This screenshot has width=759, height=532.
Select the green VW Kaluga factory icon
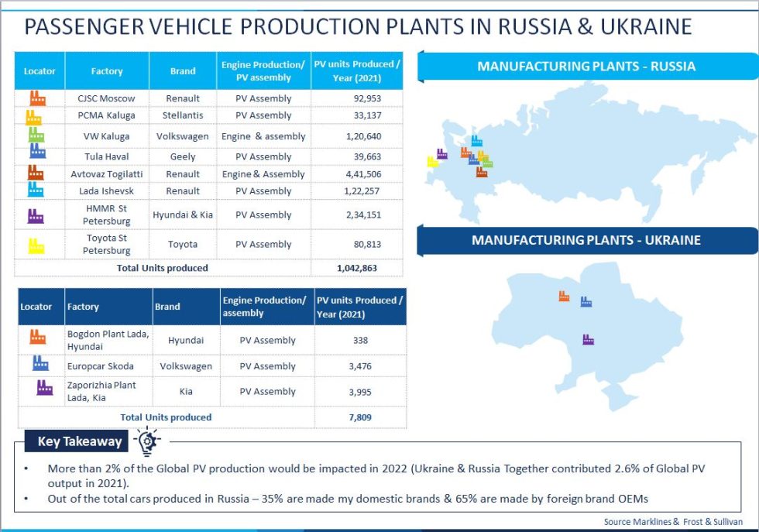click(36, 134)
